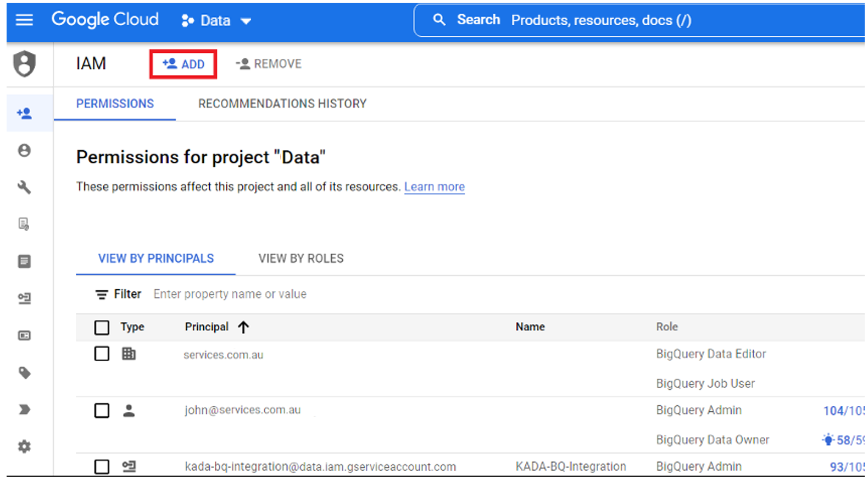Switch to View by Roles tab
Screen dimensions: 868x491
point(301,258)
